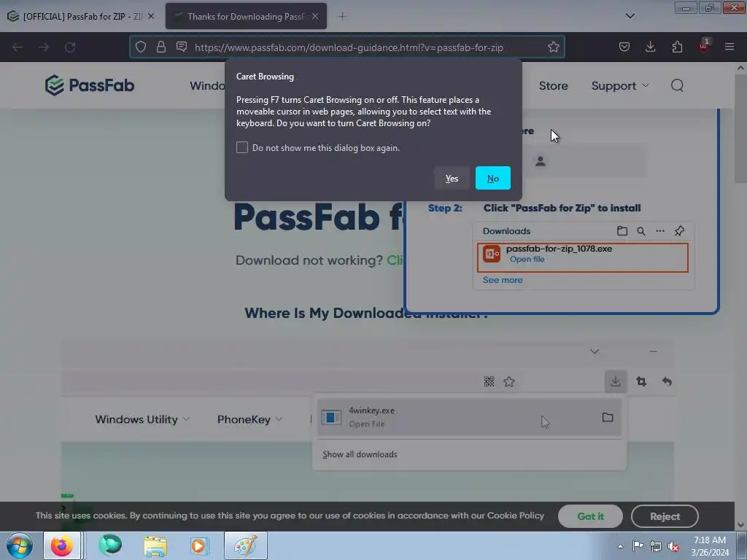The image size is (747, 560).
Task: Expand Windows Utility menu in illustration
Action: (x=142, y=419)
